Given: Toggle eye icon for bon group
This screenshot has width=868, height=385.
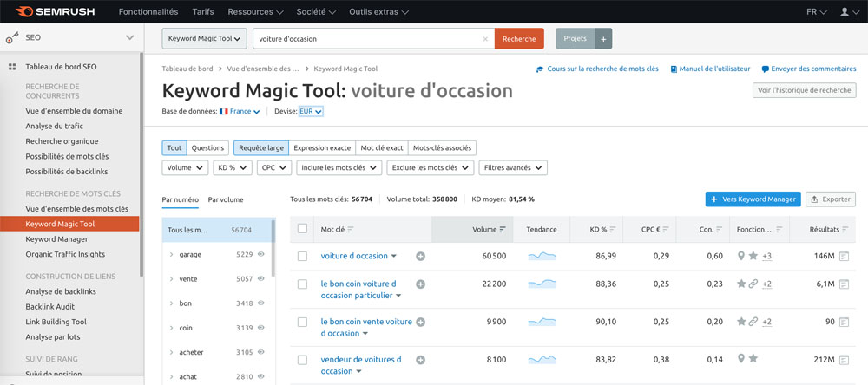Looking at the screenshot, I should (260, 303).
